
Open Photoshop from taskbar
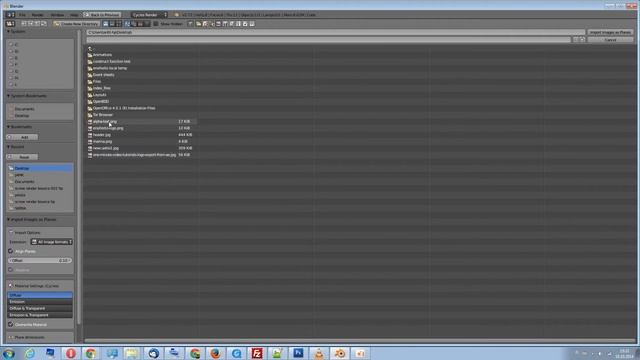pos(298,353)
